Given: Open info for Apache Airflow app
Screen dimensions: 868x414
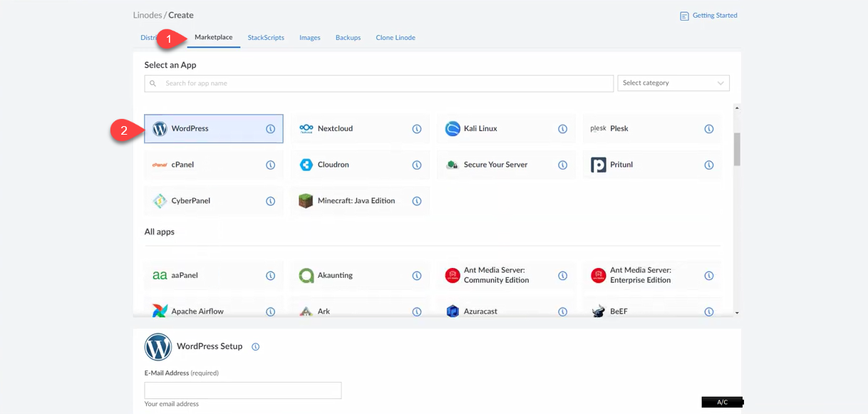Looking at the screenshot, I should (x=271, y=311).
